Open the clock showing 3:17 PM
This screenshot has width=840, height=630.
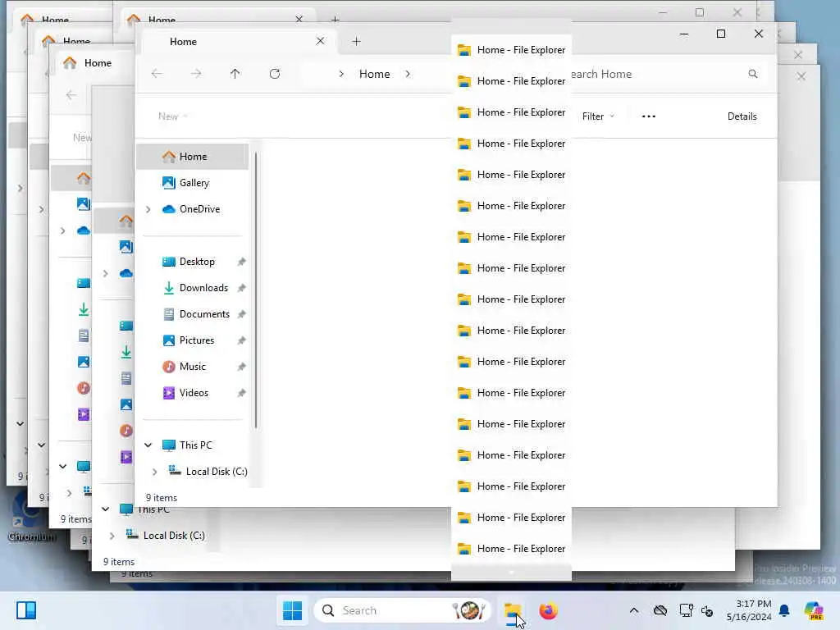point(749,610)
